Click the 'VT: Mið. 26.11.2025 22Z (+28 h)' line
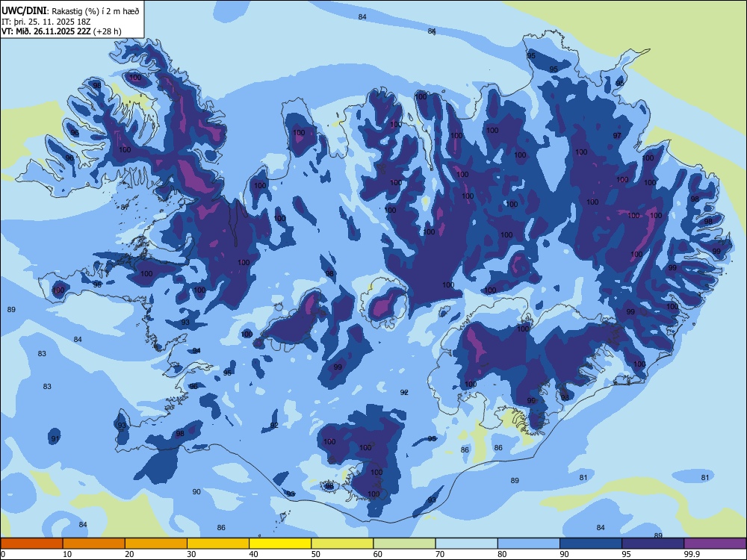Image resolution: width=747 pixels, height=560 pixels. (61, 31)
